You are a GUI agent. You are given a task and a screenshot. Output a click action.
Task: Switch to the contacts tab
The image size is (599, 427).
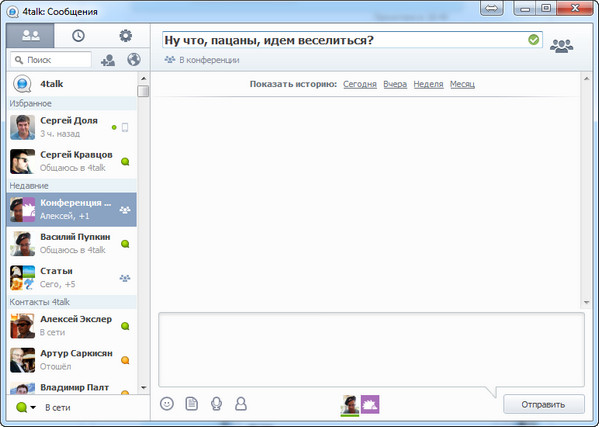click(31, 36)
